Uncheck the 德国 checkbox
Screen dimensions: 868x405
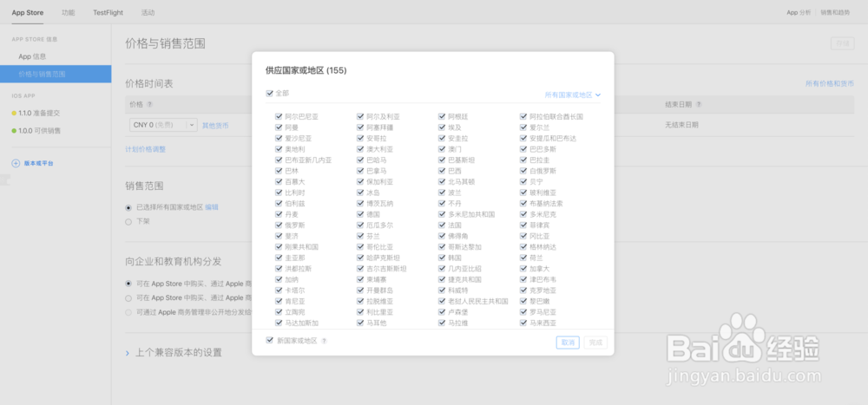[360, 214]
